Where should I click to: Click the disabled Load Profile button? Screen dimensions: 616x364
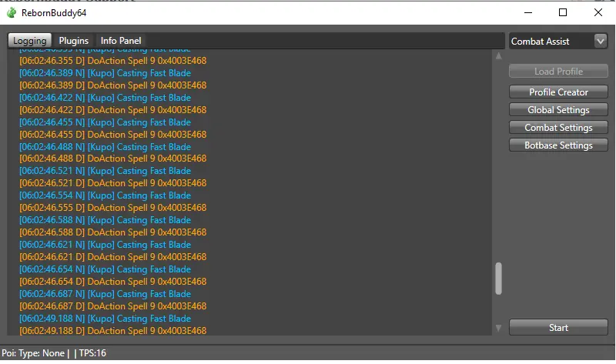[x=558, y=72]
